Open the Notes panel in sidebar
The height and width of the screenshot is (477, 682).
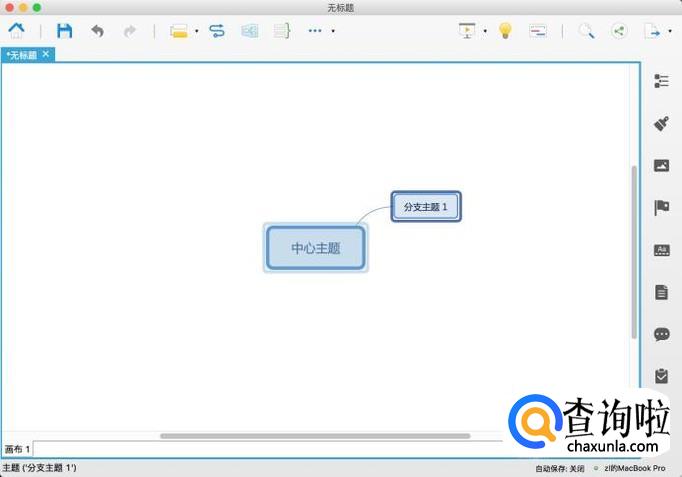click(661, 292)
